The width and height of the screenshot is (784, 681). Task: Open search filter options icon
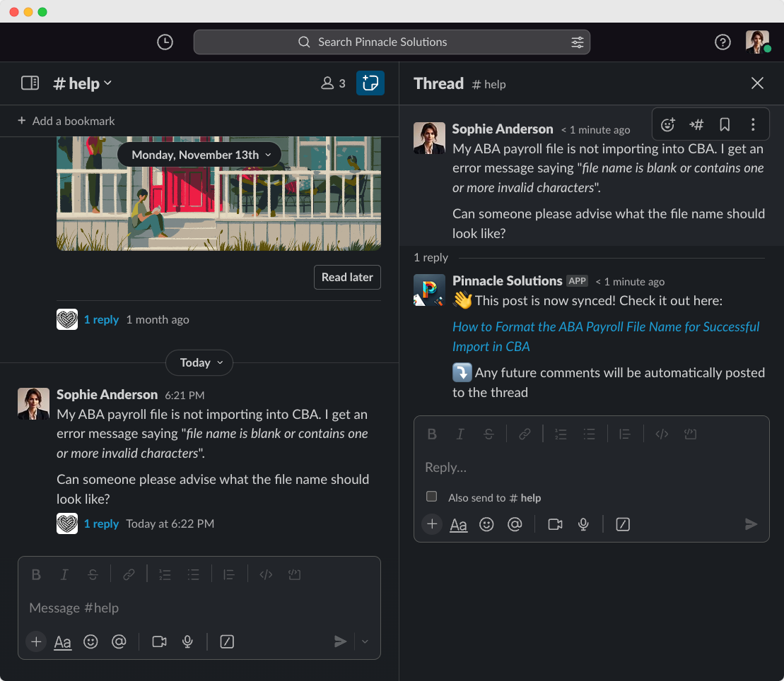(577, 42)
